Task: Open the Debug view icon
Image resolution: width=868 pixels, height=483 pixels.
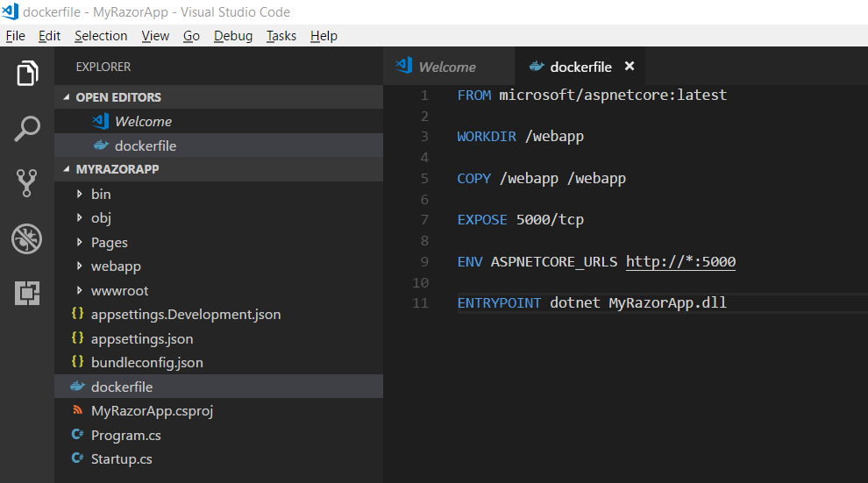Action: pyautogui.click(x=26, y=239)
